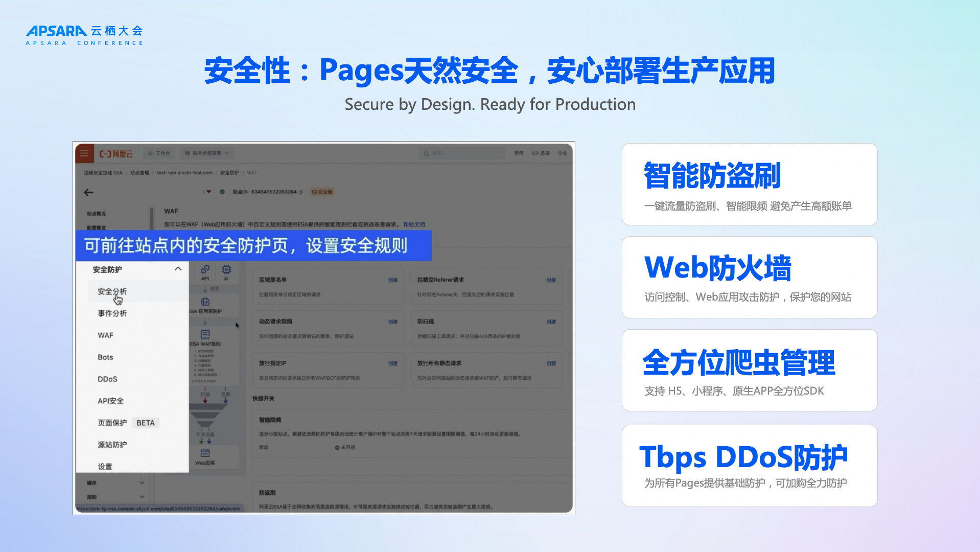The height and width of the screenshot is (552, 980).
Task: Click the back arrow
Action: 89,192
